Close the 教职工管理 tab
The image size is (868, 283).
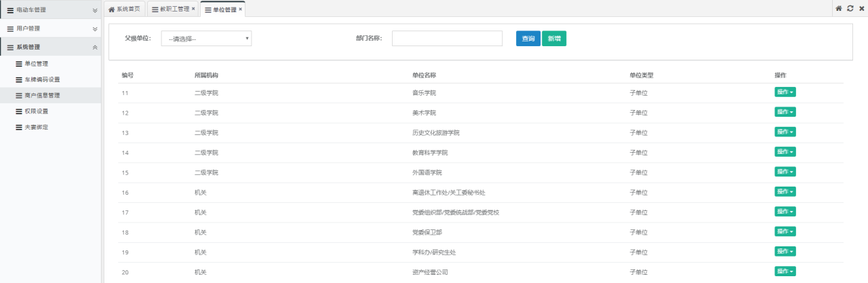coord(193,9)
